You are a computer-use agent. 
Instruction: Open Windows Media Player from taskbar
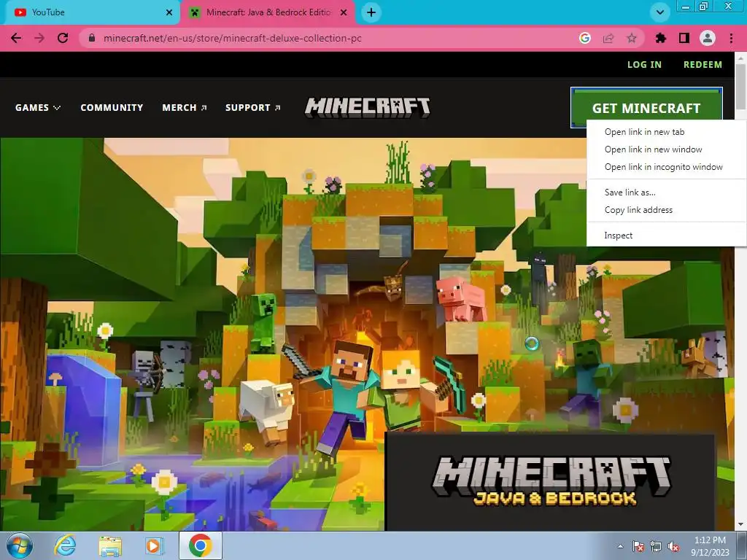tap(154, 545)
